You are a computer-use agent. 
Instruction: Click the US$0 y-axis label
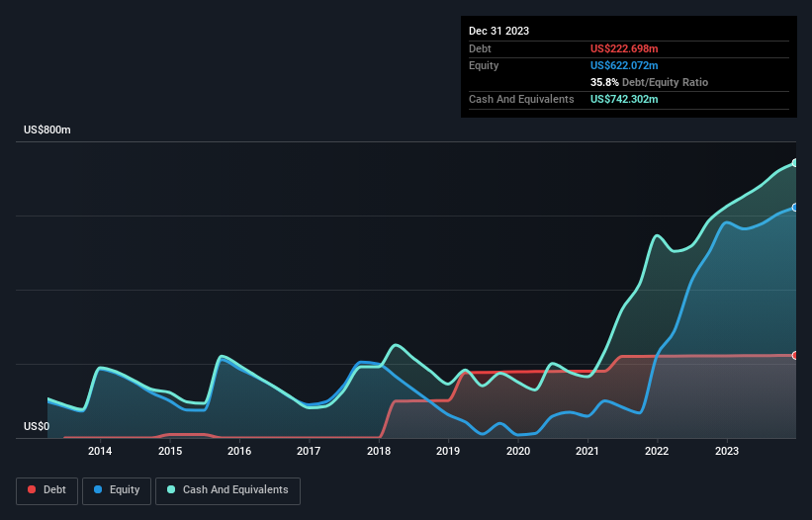point(37,426)
